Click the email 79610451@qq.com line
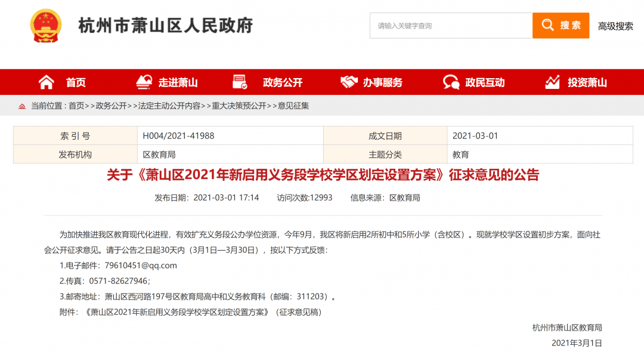The height and width of the screenshot is (352, 644). click(x=118, y=265)
